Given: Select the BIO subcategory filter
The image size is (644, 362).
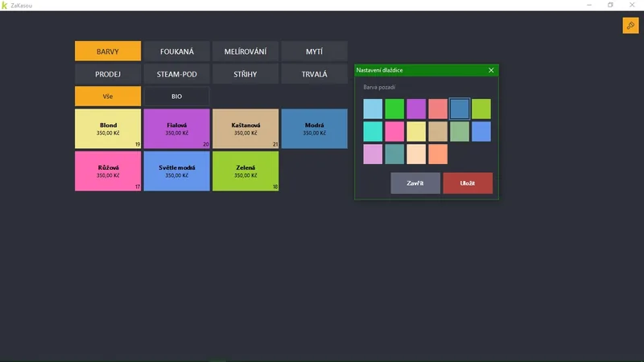Looking at the screenshot, I should point(176,96).
